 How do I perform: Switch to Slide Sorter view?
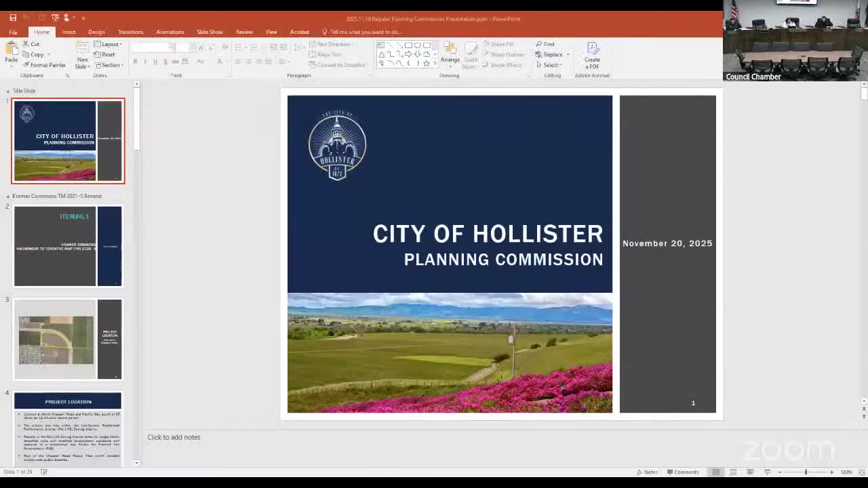point(733,472)
